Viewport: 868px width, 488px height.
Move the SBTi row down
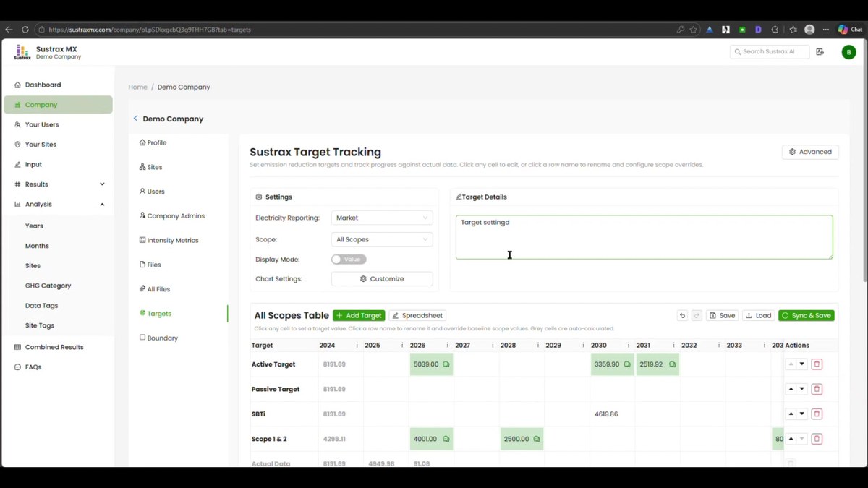click(x=802, y=414)
